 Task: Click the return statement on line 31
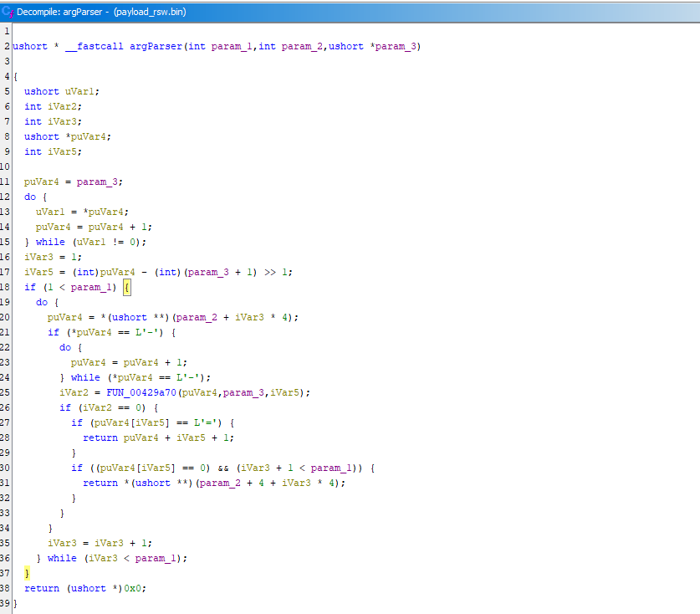(214, 483)
